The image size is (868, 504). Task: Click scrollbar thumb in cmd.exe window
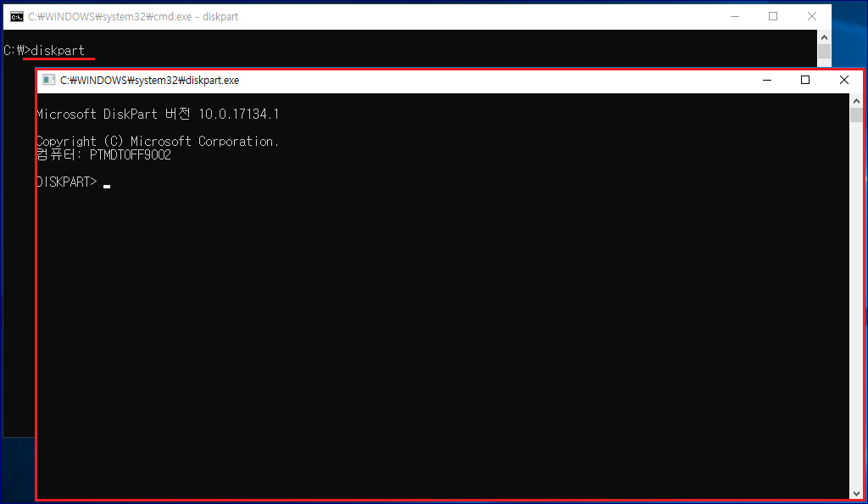824,52
